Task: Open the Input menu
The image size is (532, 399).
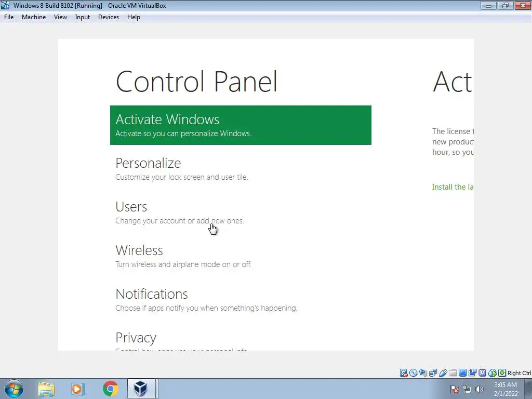Action: (x=83, y=17)
